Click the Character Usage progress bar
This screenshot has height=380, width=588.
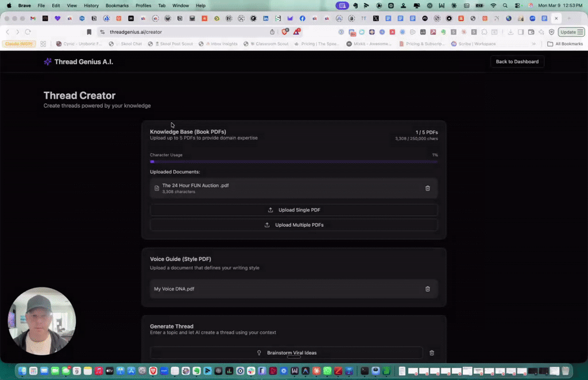tap(293, 161)
